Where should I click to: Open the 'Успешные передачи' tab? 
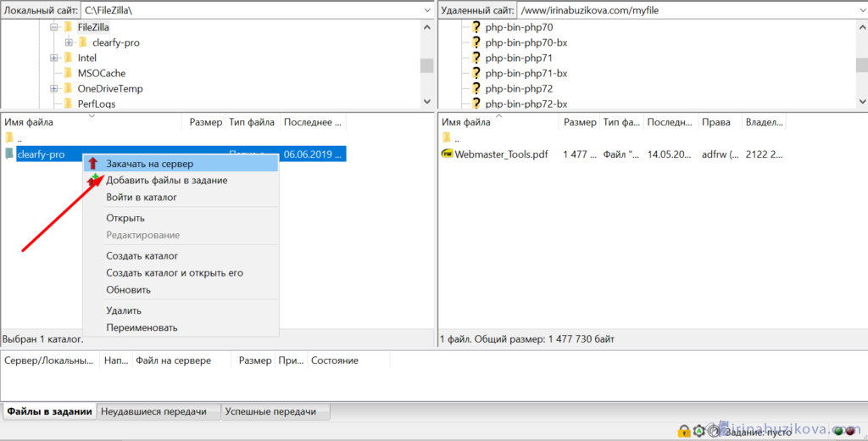pos(274,411)
